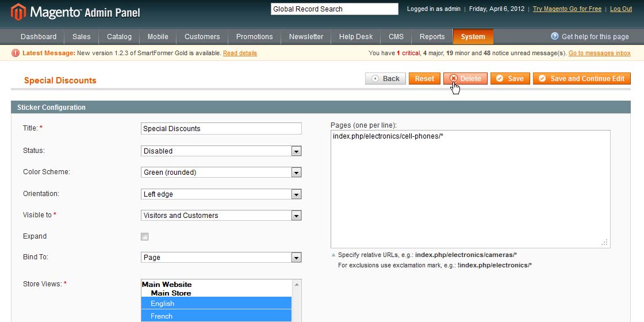Follow the Go to messages inbox link

[599, 53]
